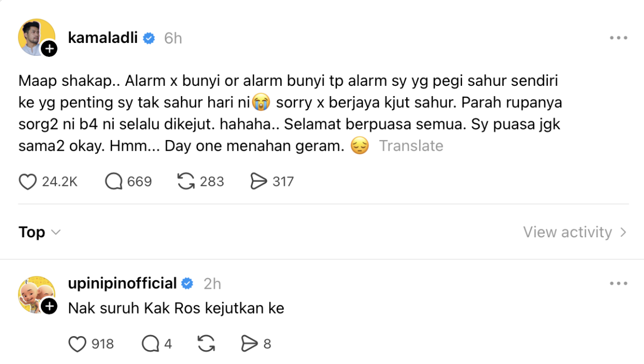Screen dimensions: 644x364
Task: Share upinipinofficial's reply via the send icon
Action: 251,344
